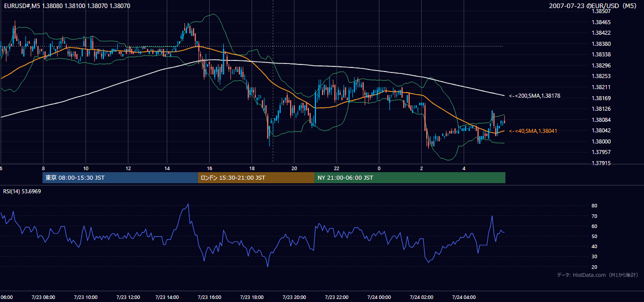644x302 pixels.
Task: Click the 200 SMA 1.38178 label
Action: pos(535,96)
